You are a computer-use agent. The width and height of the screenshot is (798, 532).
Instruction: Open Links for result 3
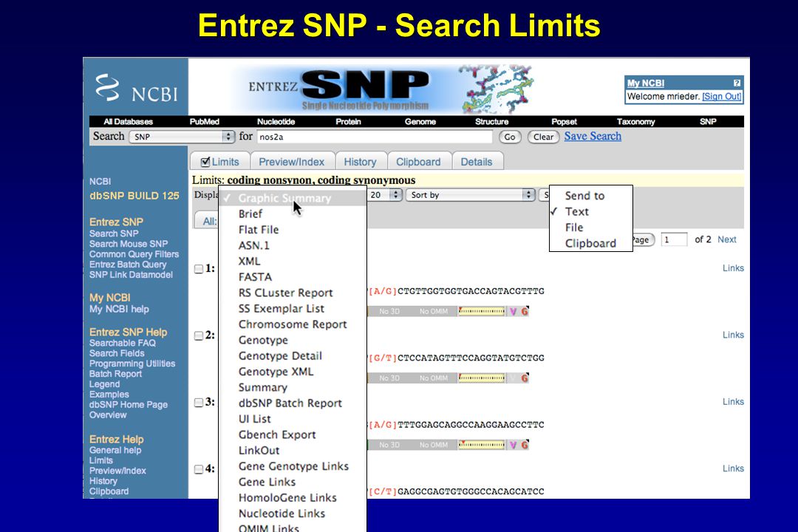pyautogui.click(x=733, y=402)
